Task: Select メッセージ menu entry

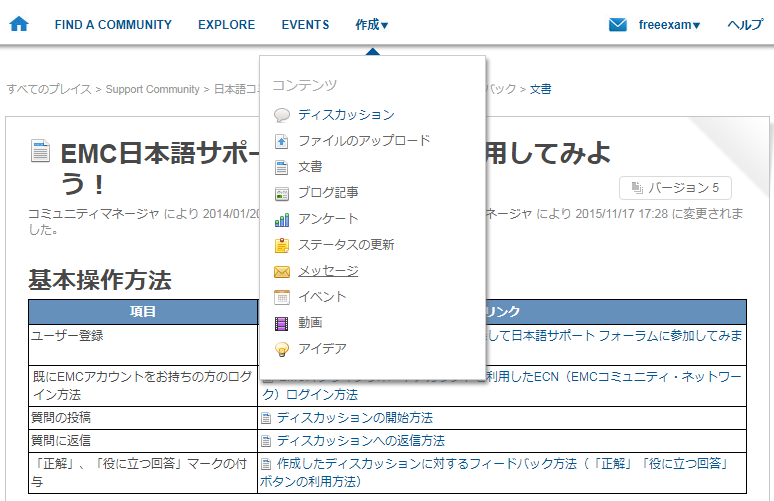Action: 328,271
